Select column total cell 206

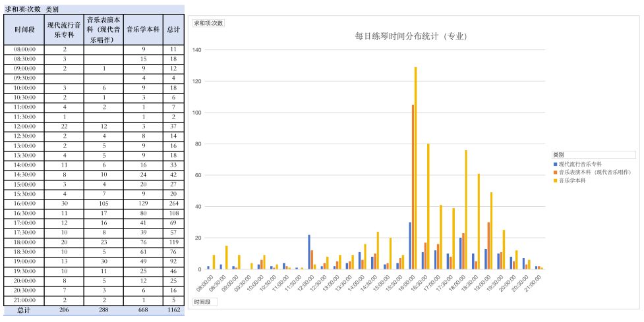coord(64,310)
